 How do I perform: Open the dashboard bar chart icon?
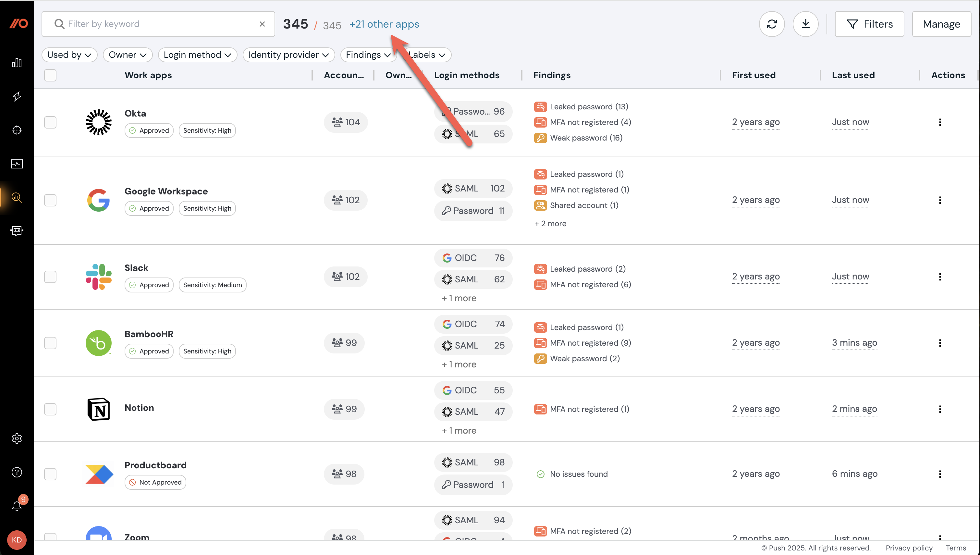pyautogui.click(x=17, y=63)
